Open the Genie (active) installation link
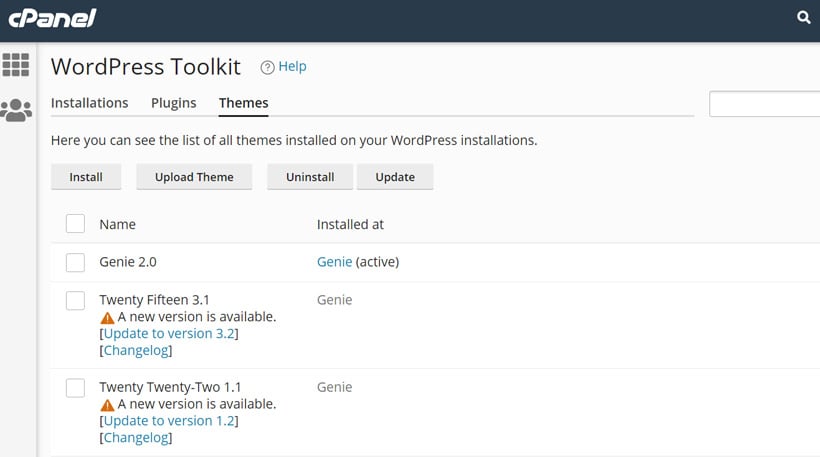Screen dimensions: 820x457 (334, 262)
